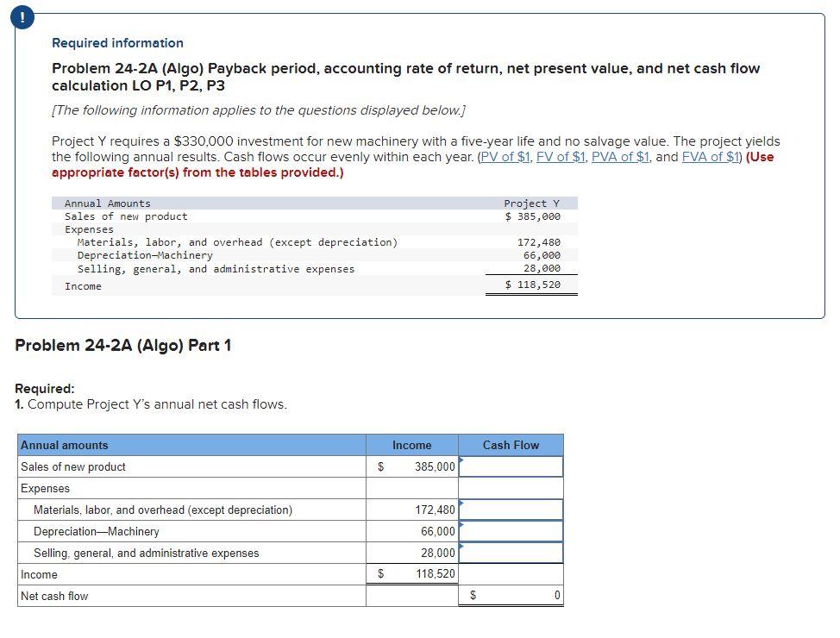Open the PV of $1 table link
The width and height of the screenshot is (840, 638).
(505, 157)
